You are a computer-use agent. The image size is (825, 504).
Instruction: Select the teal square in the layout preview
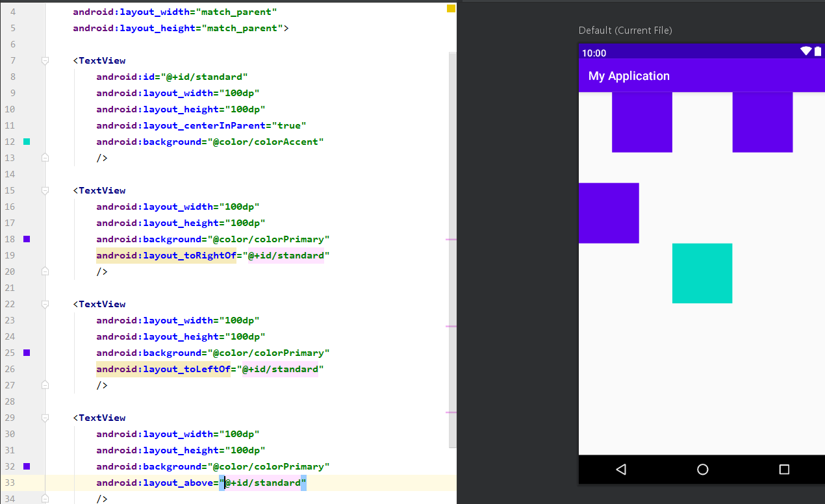tap(702, 273)
